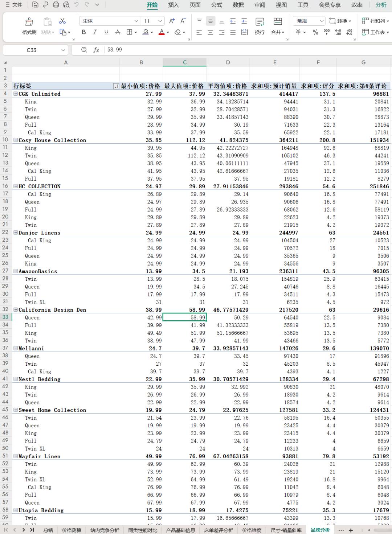Switch to the 价格测算 sheet tab

coord(72,530)
